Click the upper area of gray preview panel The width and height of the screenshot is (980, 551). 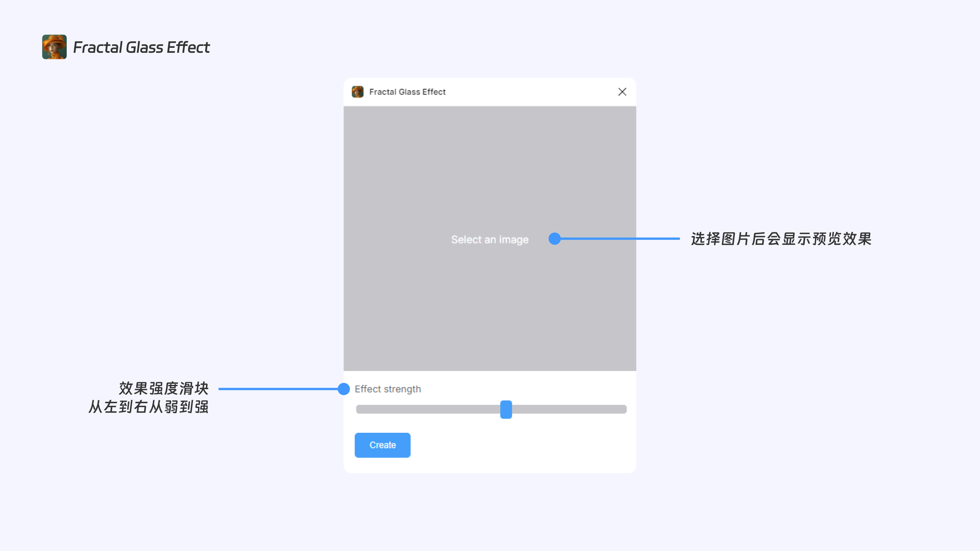(x=490, y=161)
